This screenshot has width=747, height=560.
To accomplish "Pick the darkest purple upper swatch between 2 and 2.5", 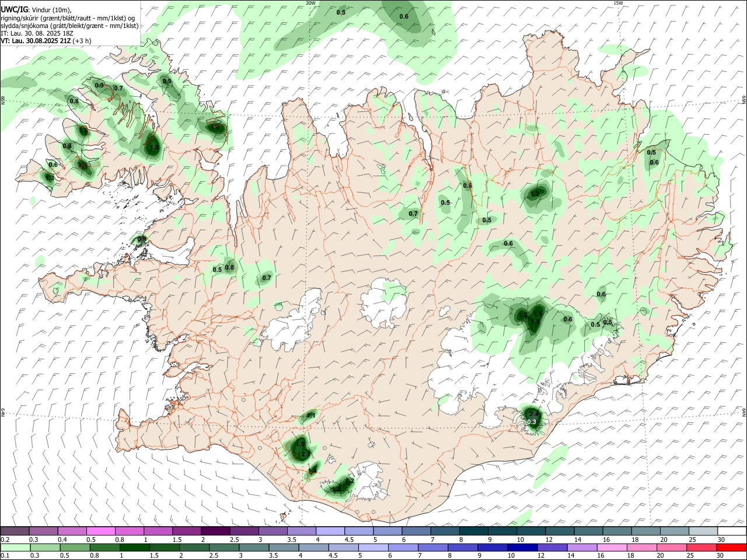I will pos(215,531).
